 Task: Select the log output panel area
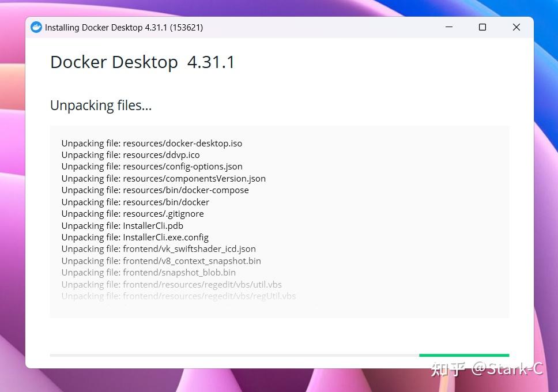[279, 221]
